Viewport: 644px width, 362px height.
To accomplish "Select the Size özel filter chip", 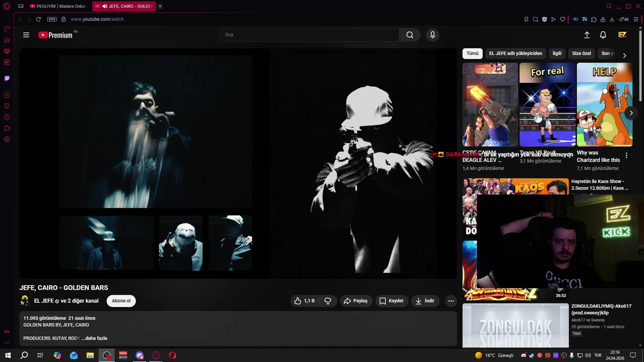I will pyautogui.click(x=582, y=53).
